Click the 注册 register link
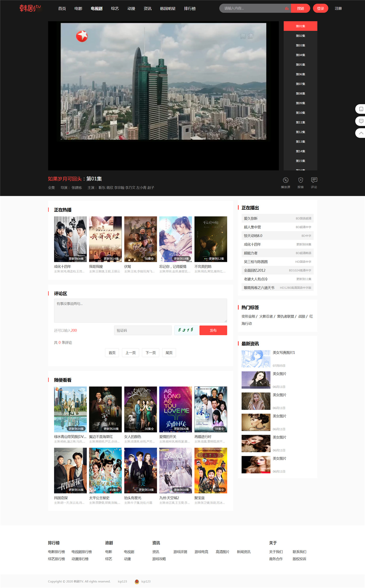Screen dimensions: 365x588 click(338, 9)
